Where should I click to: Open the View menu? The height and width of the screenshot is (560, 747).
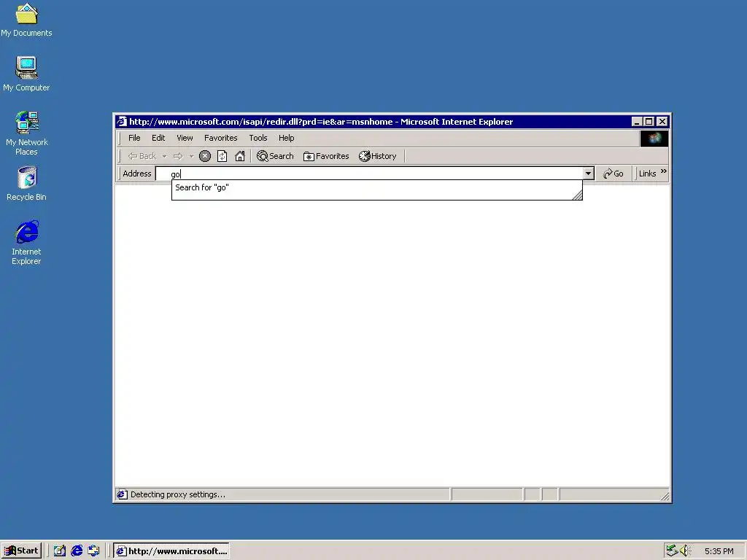185,138
